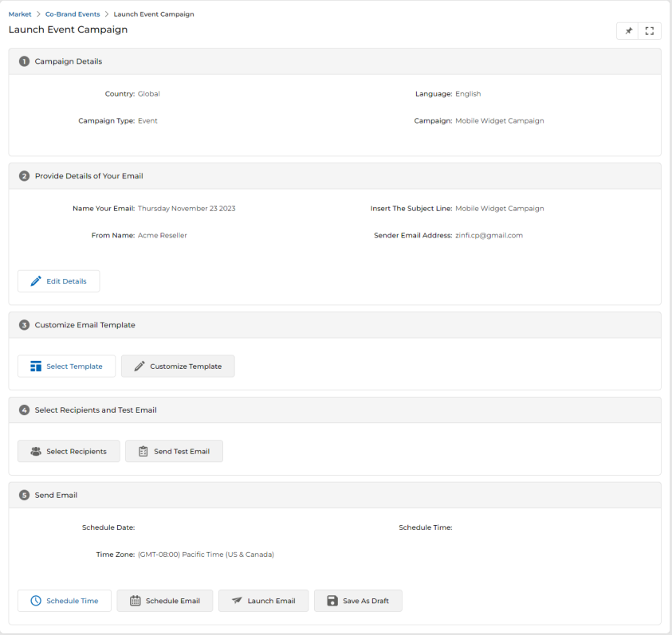Go to Co-Brand Events breadcrumb
672x635 pixels.
[x=73, y=14]
